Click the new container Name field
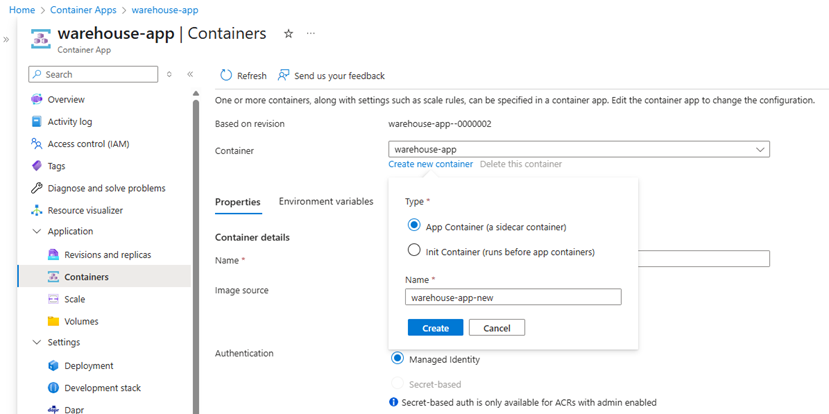This screenshot has height=414, width=829. coord(513,297)
